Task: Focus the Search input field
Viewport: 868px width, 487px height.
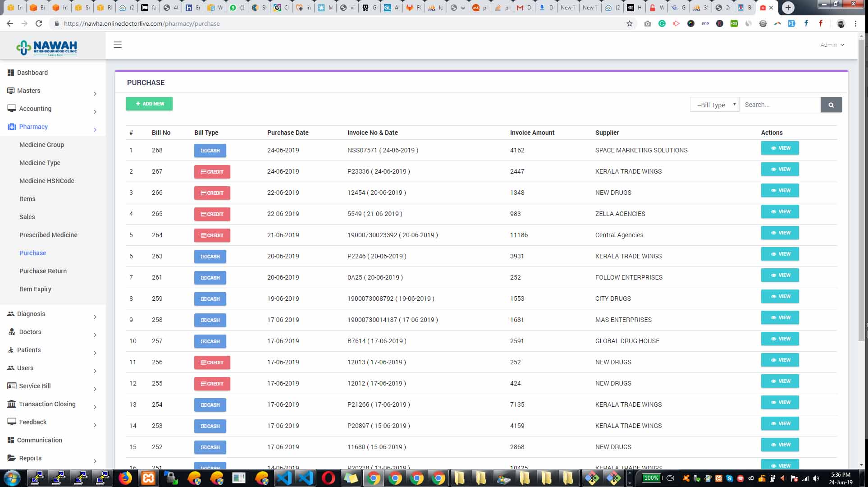Action: (780, 105)
